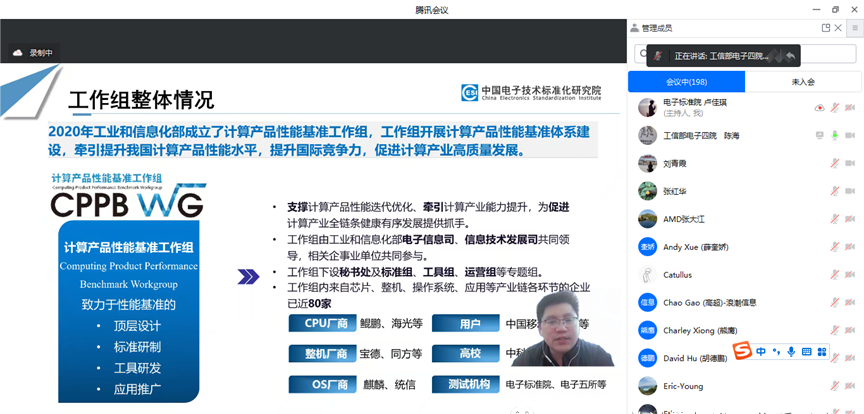Image resolution: width=864 pixels, height=414 pixels.
Task: Toggle the microphone of 张红华
Action: [x=835, y=191]
